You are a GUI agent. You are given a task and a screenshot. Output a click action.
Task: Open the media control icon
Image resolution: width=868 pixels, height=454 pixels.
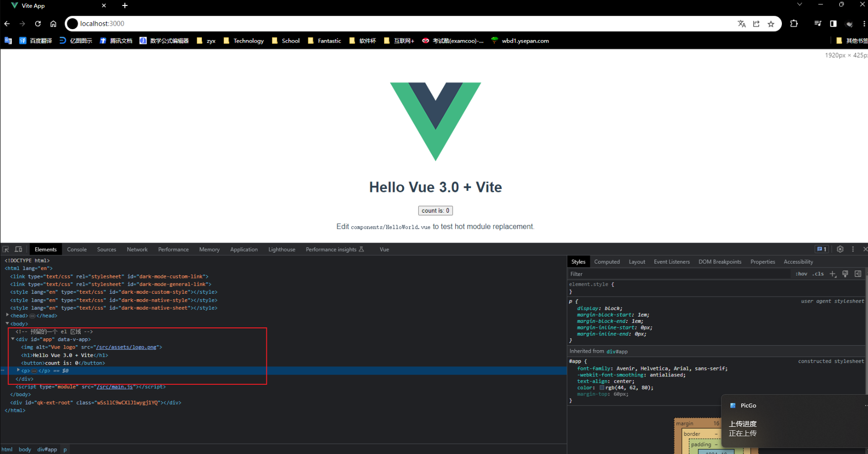coord(818,24)
